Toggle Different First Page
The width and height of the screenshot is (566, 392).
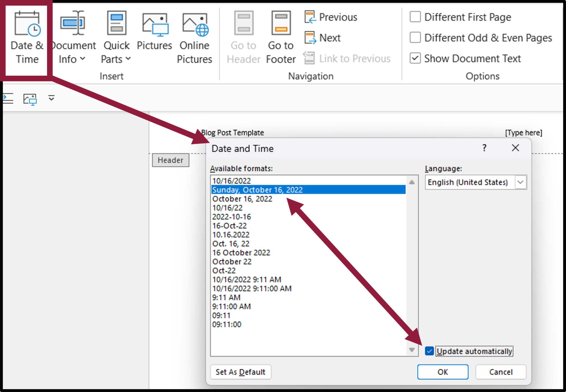tap(415, 17)
